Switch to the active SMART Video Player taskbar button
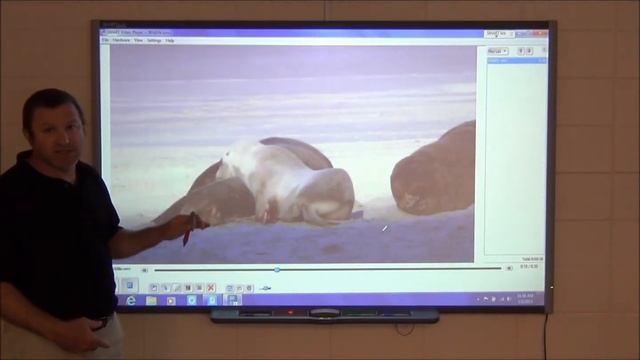 232,300
